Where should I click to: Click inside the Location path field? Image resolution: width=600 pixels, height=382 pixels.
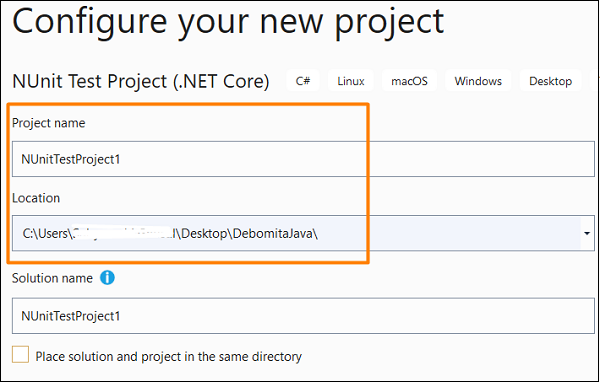[x=297, y=233]
